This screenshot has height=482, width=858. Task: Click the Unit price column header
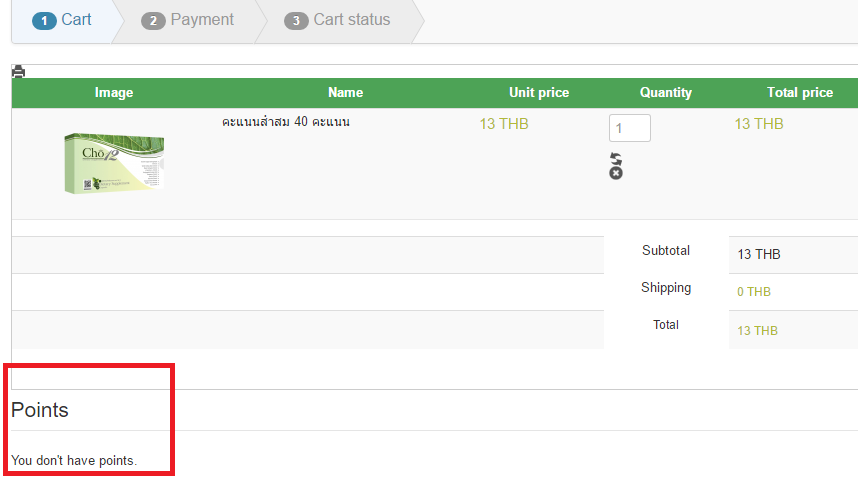(x=539, y=92)
